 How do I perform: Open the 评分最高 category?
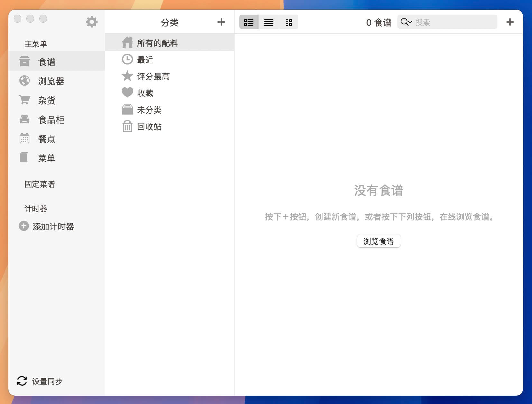coord(153,77)
